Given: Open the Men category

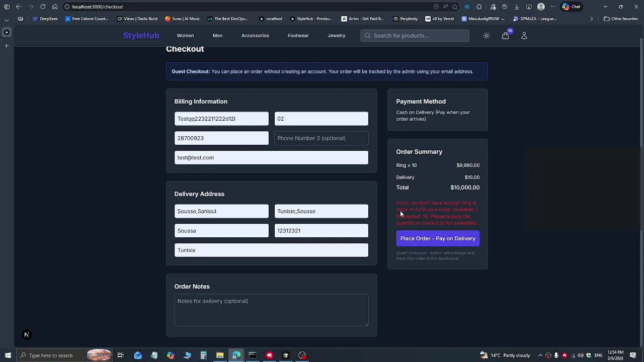Looking at the screenshot, I should [x=217, y=36].
